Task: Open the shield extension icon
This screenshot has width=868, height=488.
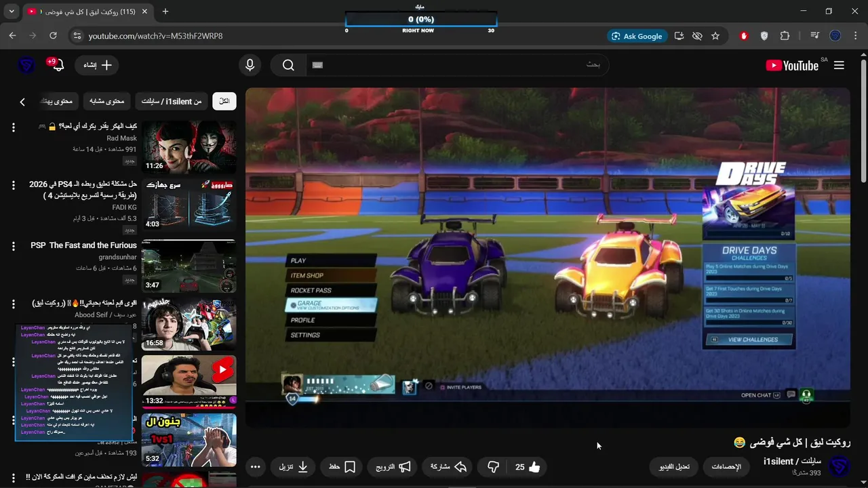Action: (764, 36)
